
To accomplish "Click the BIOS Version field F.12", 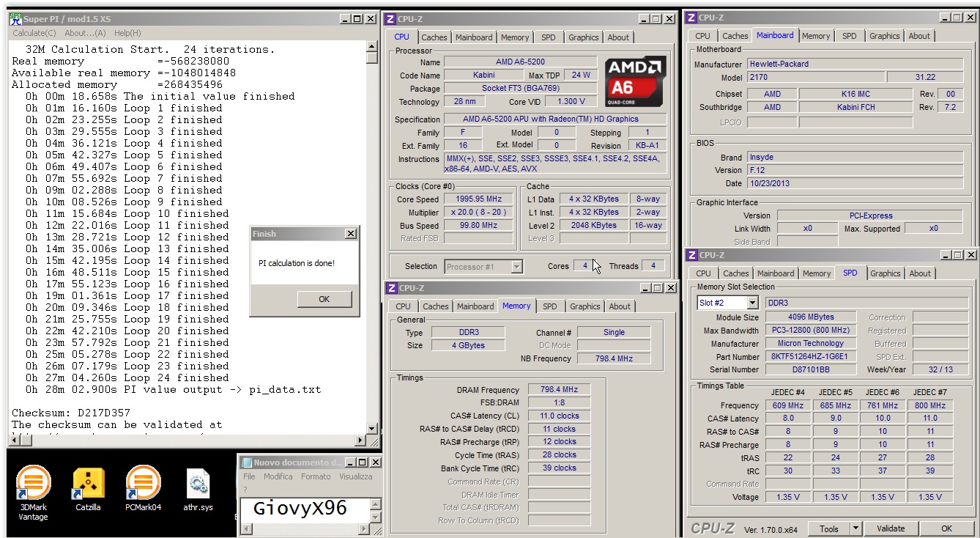I will tap(855, 170).
